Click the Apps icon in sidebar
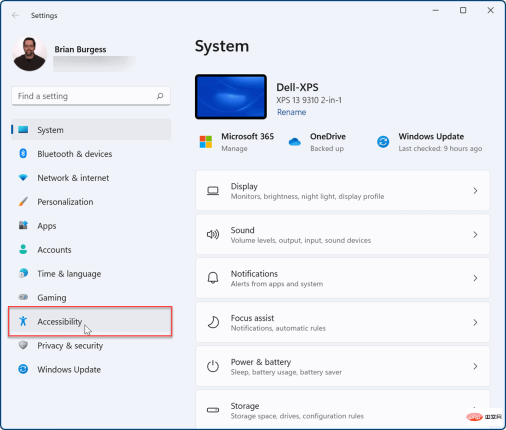 click(x=23, y=225)
